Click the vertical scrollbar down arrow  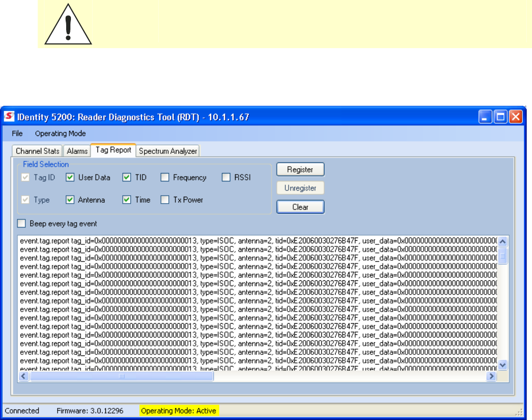pyautogui.click(x=503, y=365)
